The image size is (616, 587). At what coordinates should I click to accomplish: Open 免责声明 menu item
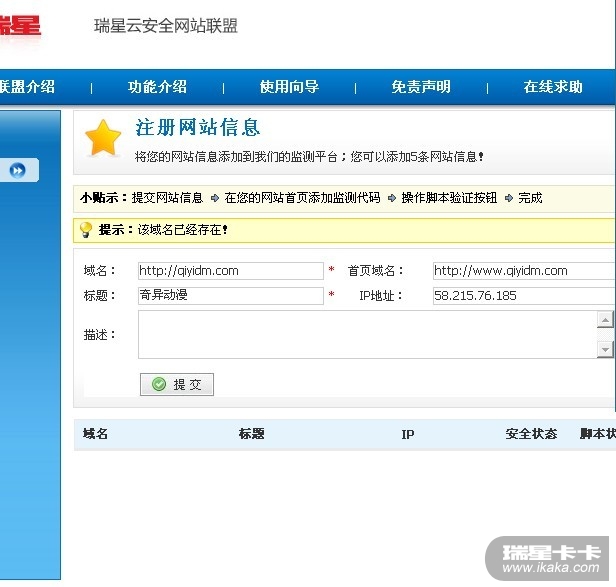(421, 87)
